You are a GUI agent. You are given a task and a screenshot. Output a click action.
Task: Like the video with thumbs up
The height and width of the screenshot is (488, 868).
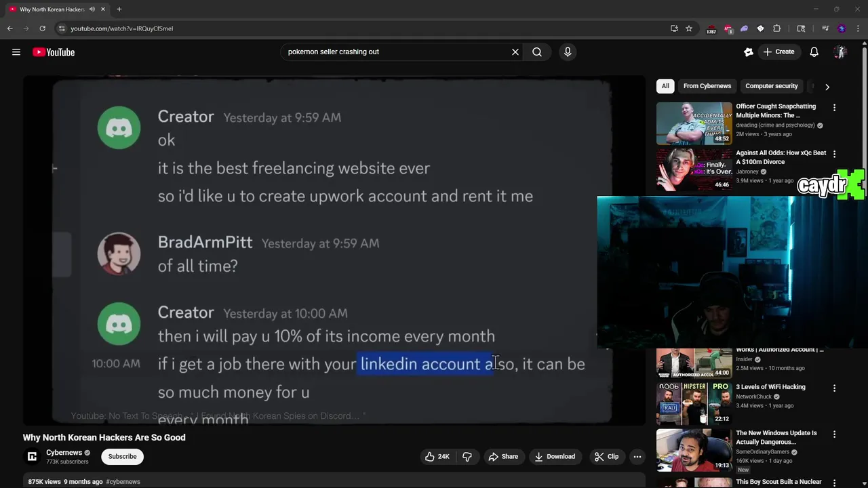[x=437, y=457]
